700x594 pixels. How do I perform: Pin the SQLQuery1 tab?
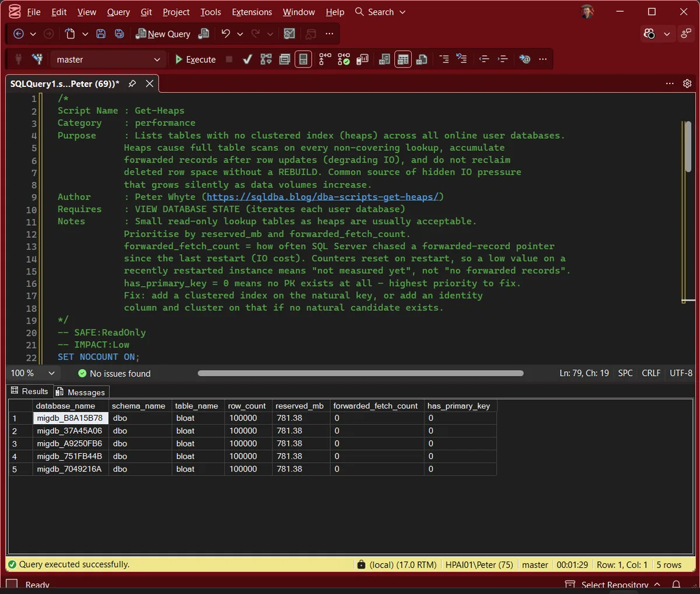[132, 83]
